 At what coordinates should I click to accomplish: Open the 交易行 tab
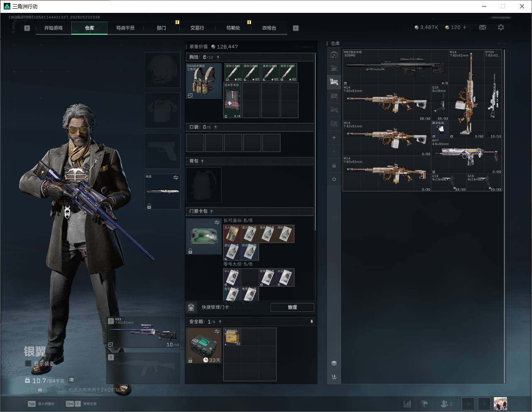tap(197, 28)
